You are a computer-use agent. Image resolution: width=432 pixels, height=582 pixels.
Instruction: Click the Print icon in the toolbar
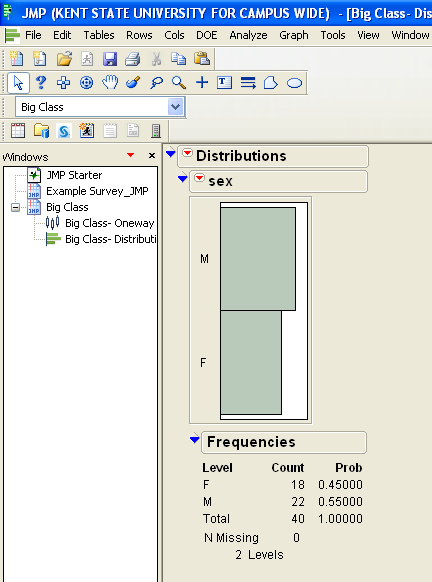(132, 59)
